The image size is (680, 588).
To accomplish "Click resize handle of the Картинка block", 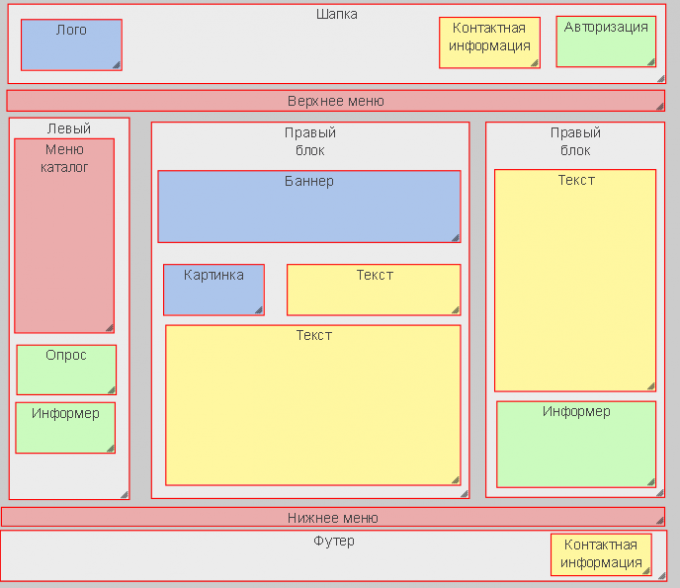I will click(259, 310).
